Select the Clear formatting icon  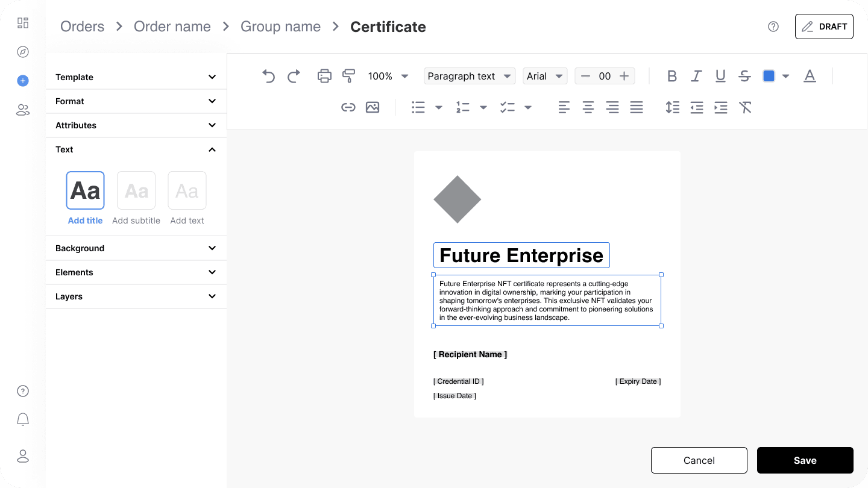746,107
